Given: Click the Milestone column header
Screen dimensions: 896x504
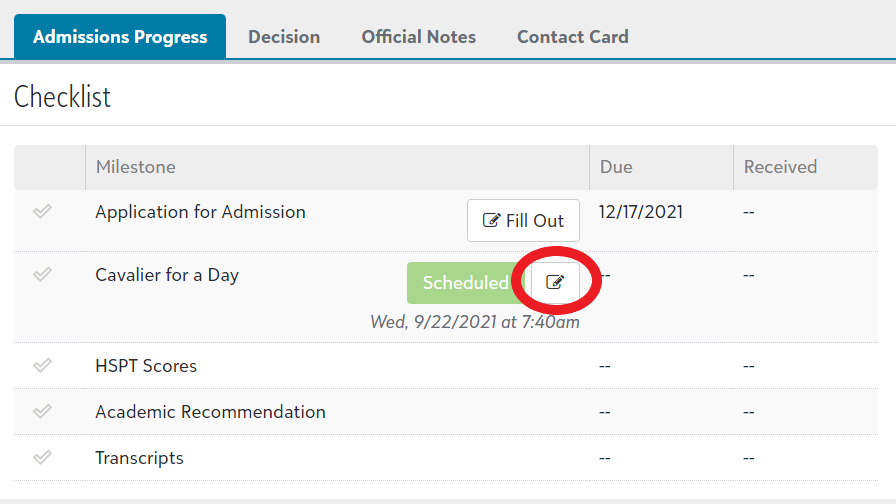Looking at the screenshot, I should click(x=135, y=167).
